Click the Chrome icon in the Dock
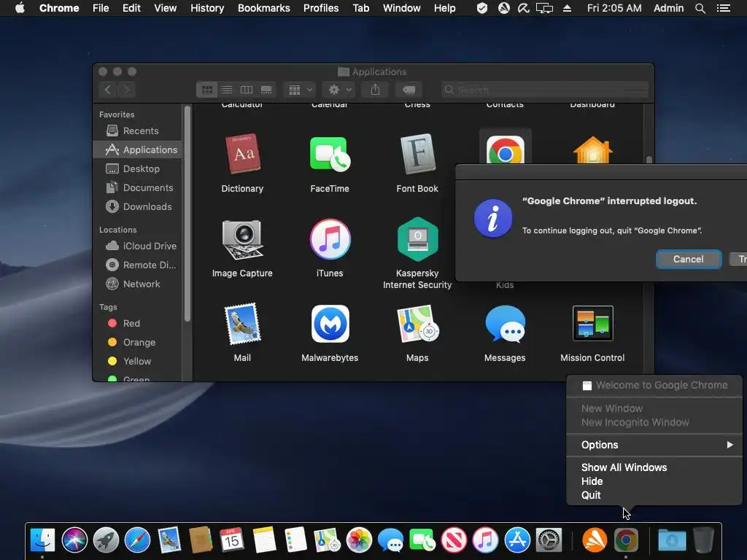Screen dimensions: 747x560 click(x=626, y=540)
